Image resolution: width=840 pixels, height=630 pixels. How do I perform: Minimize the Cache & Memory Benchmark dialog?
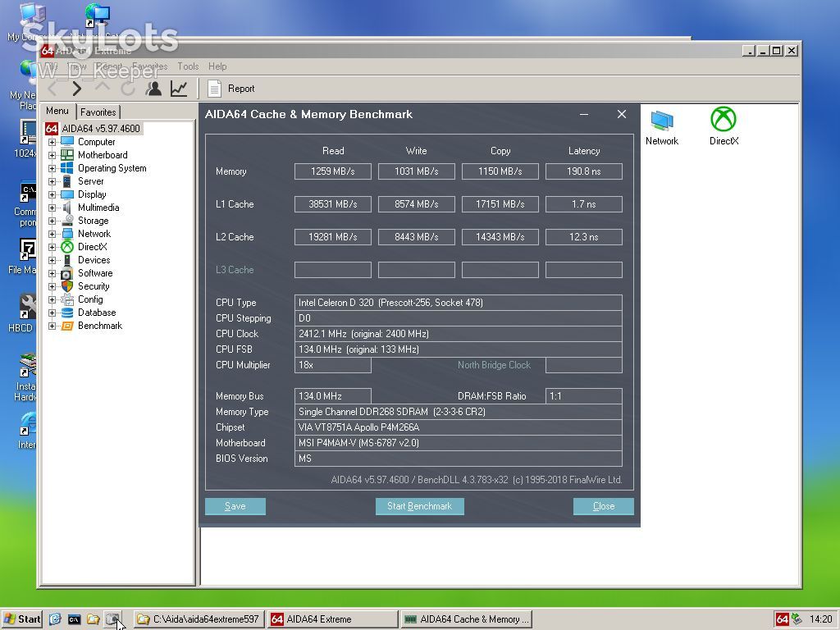click(x=584, y=114)
